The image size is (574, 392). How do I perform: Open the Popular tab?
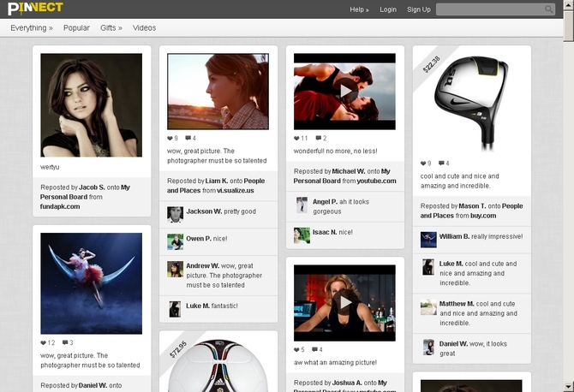pos(76,27)
